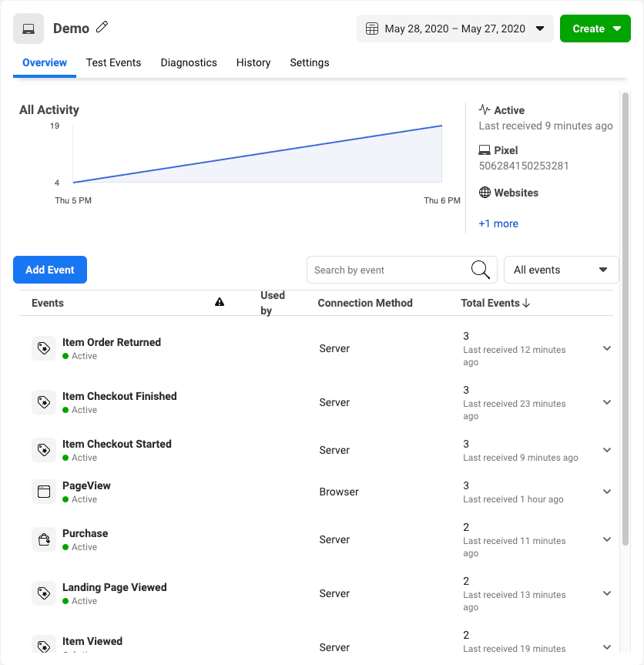Image resolution: width=644 pixels, height=665 pixels.
Task: Click the +1 more link under Websites
Action: 498,223
